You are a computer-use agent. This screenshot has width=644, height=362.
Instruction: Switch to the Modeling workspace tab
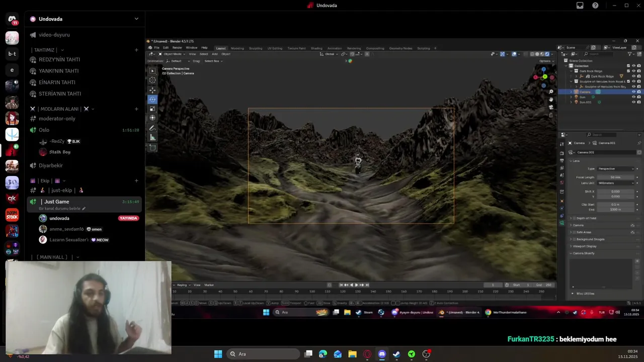(237, 48)
